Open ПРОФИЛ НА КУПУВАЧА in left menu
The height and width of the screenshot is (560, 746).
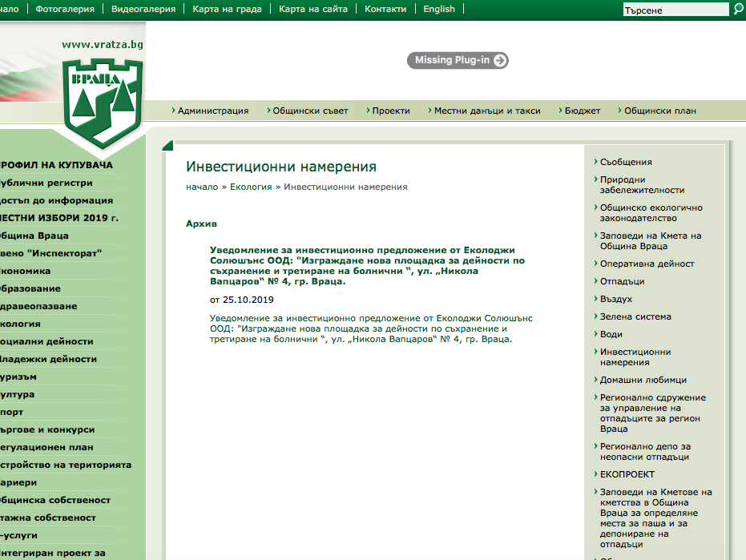pyautogui.click(x=56, y=165)
